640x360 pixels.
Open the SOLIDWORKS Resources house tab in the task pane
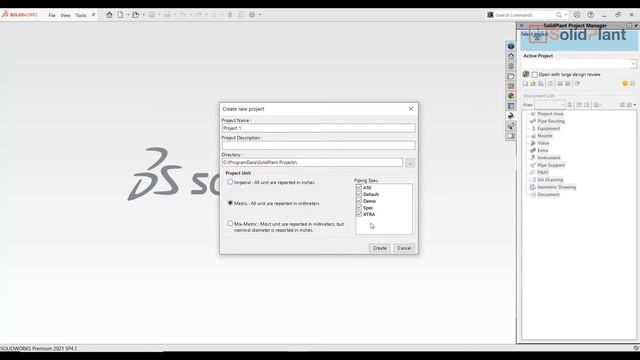pyautogui.click(x=511, y=56)
